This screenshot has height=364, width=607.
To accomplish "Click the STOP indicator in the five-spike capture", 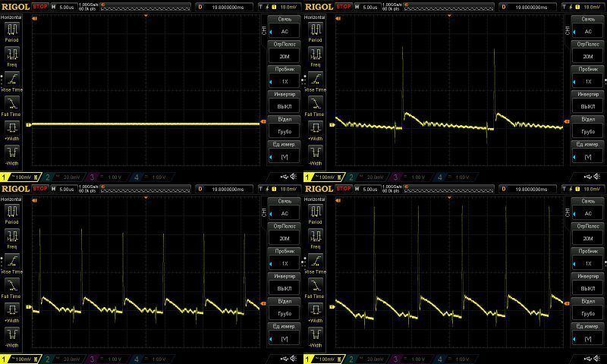I will [344, 189].
